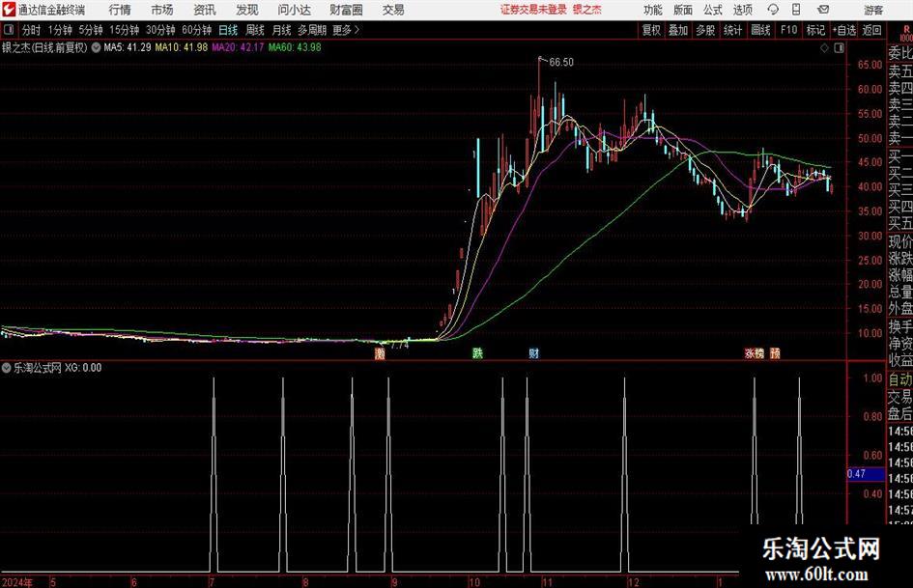
Task: Switch to the 周线 weekly tab
Action: (x=255, y=30)
